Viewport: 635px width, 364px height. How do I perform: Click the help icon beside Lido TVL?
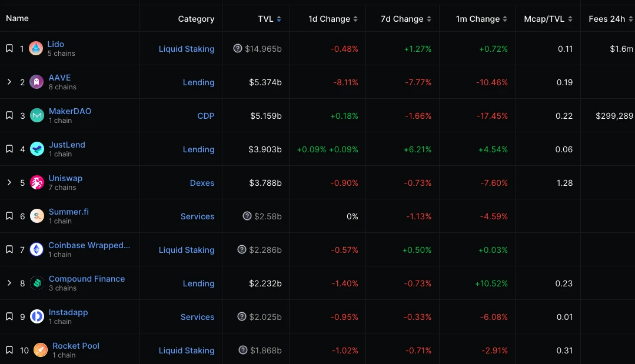(238, 49)
